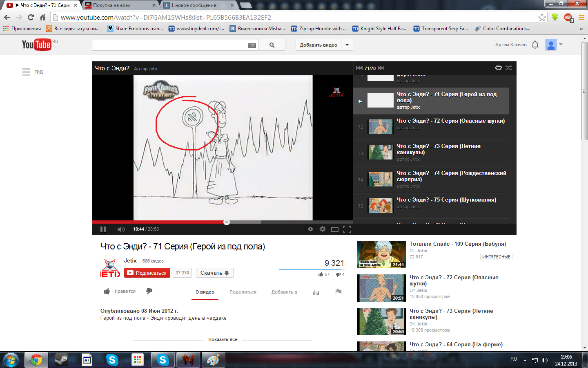Open browser home page

[x=42, y=17]
